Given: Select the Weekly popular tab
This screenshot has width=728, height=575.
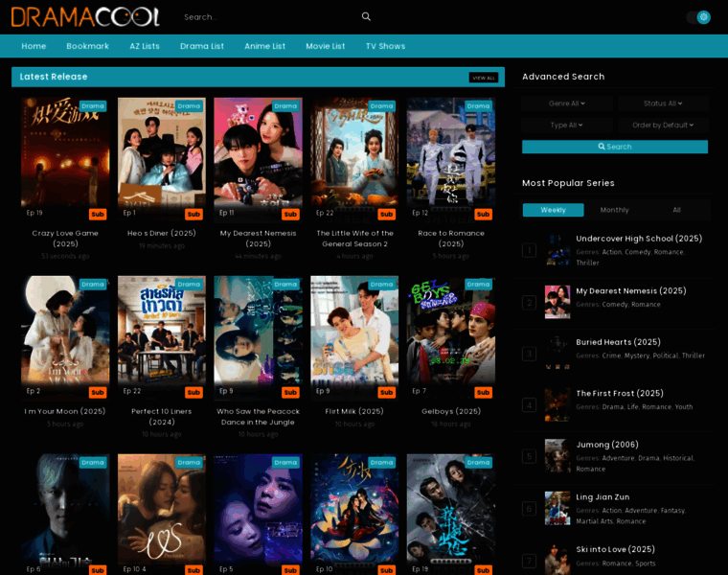Looking at the screenshot, I should pos(553,210).
